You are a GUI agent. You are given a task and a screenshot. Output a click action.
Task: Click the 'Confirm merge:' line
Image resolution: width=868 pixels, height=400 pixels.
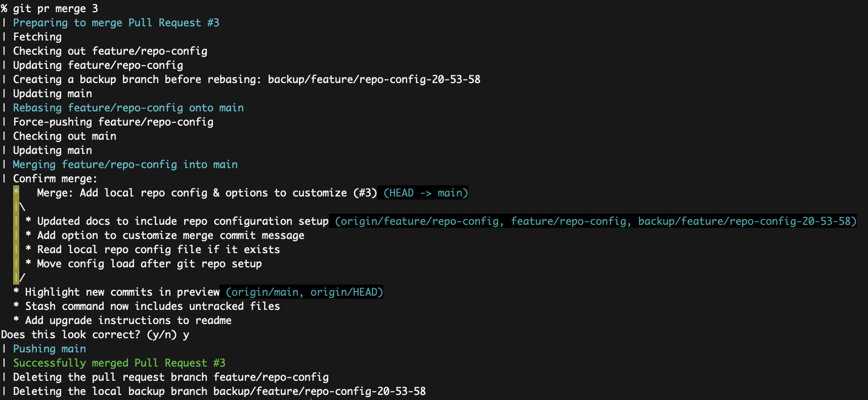pos(55,179)
